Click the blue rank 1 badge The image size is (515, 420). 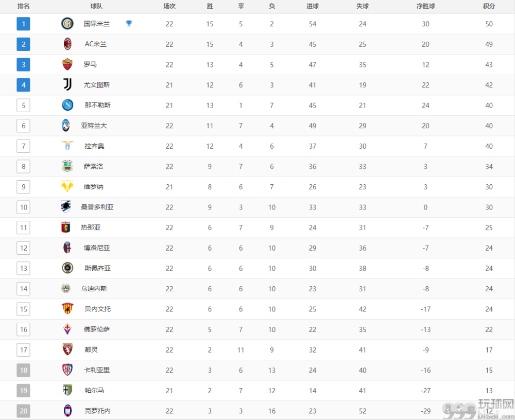23,24
